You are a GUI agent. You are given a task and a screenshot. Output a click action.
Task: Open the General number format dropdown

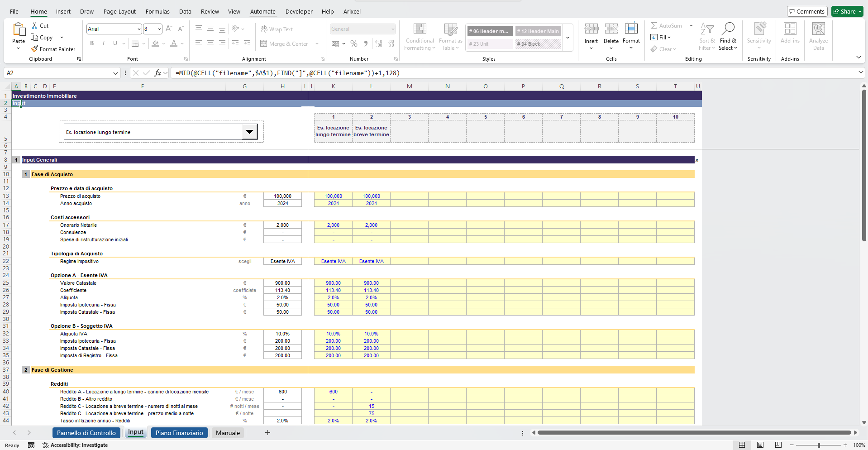tap(393, 29)
